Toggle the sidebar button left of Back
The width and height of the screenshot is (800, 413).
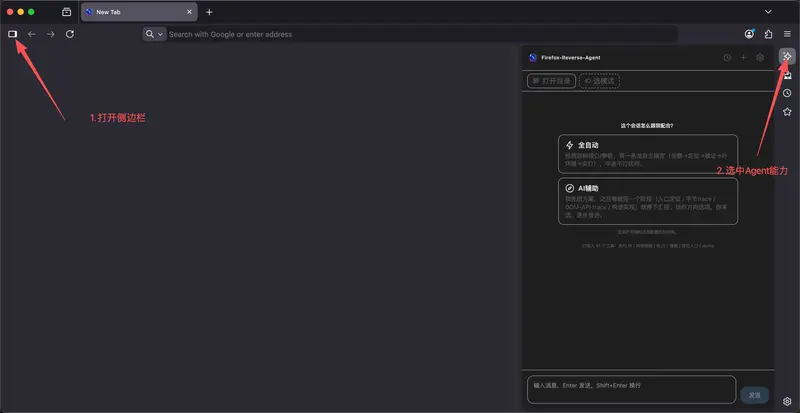click(x=12, y=34)
